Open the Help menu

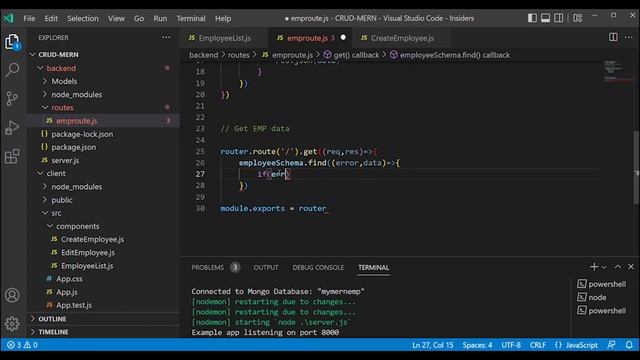pyautogui.click(x=223, y=18)
